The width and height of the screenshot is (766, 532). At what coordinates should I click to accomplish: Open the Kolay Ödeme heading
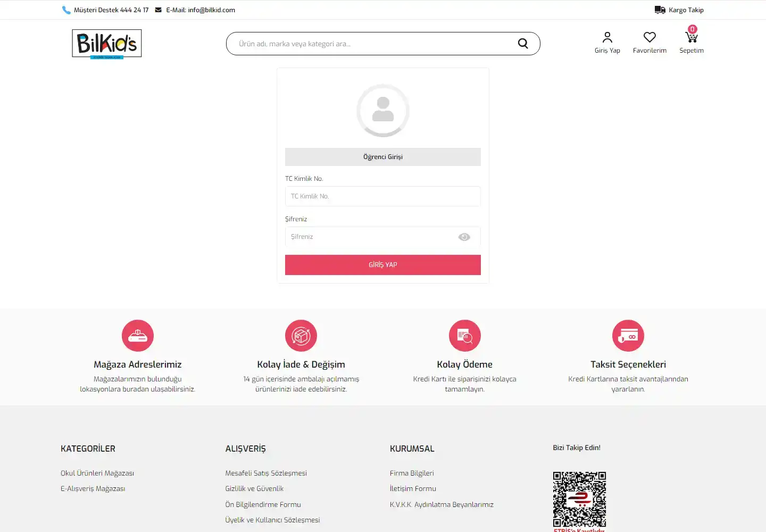pyautogui.click(x=465, y=364)
